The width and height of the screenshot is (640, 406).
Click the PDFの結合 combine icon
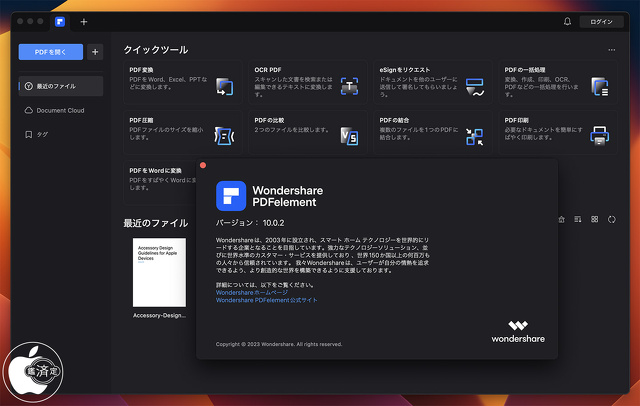[x=475, y=137]
